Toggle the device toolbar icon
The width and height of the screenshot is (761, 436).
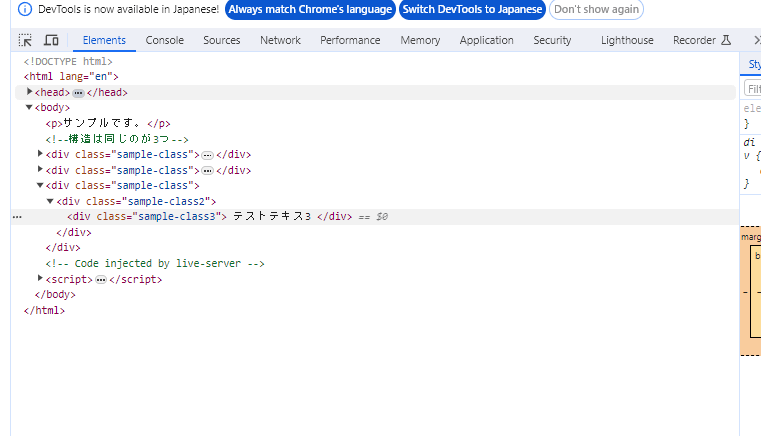point(51,40)
